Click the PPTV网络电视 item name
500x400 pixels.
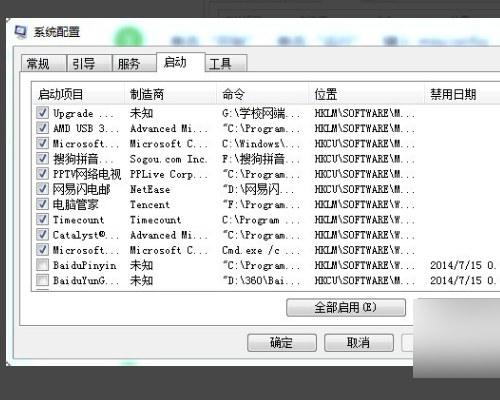tap(87, 174)
